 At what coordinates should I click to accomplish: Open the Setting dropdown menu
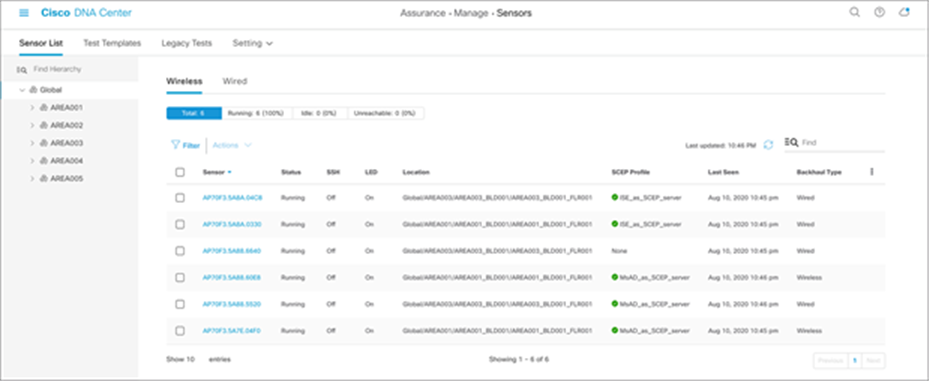click(252, 43)
